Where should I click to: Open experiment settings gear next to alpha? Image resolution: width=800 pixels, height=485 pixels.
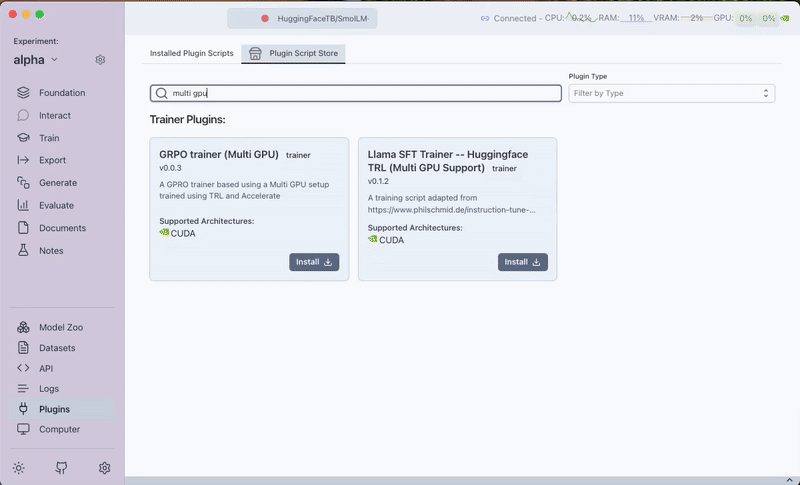[100, 60]
